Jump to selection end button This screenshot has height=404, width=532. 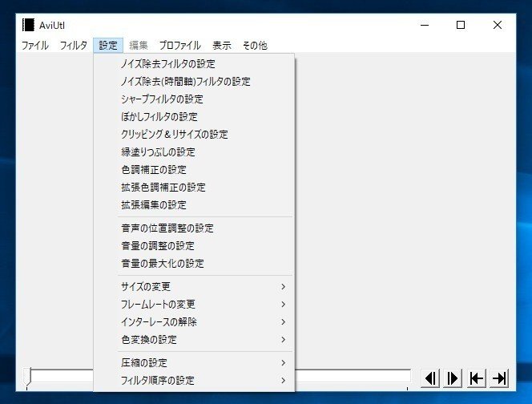tap(499, 378)
